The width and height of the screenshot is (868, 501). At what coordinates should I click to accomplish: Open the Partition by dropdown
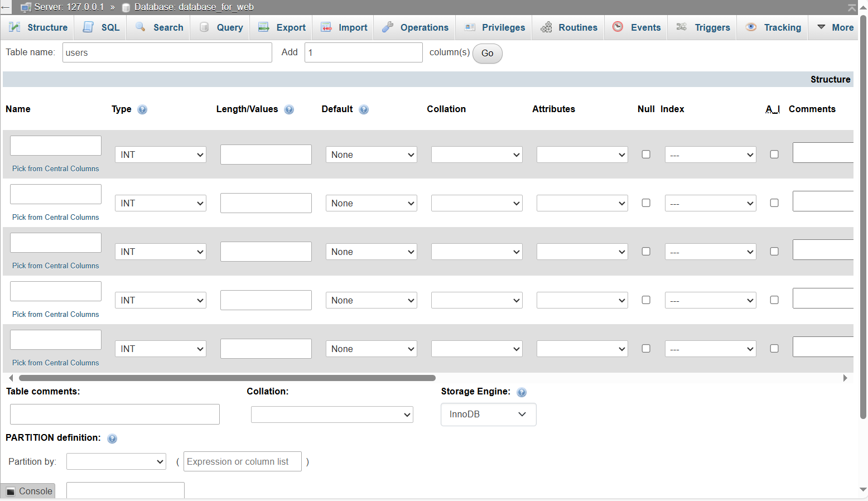click(x=116, y=461)
